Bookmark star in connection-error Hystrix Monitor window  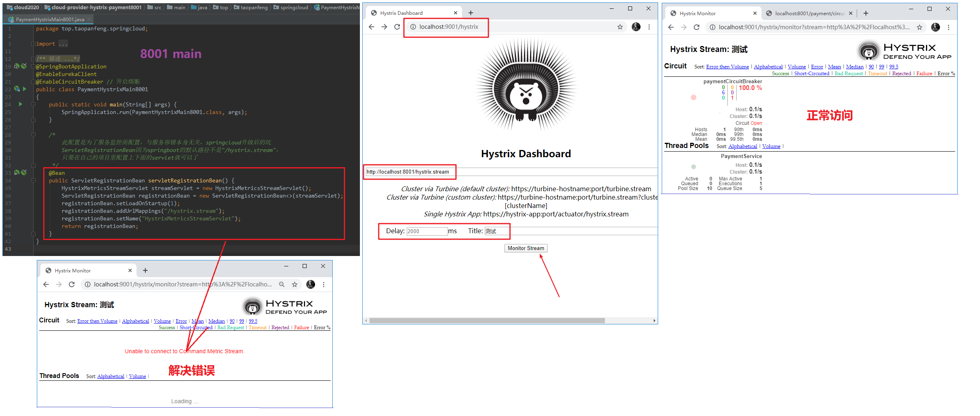click(x=295, y=284)
